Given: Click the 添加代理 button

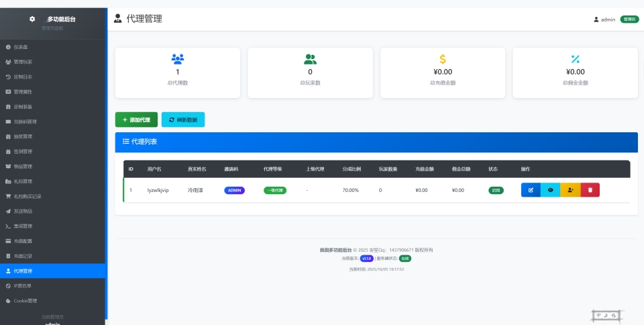Looking at the screenshot, I should pos(137,120).
